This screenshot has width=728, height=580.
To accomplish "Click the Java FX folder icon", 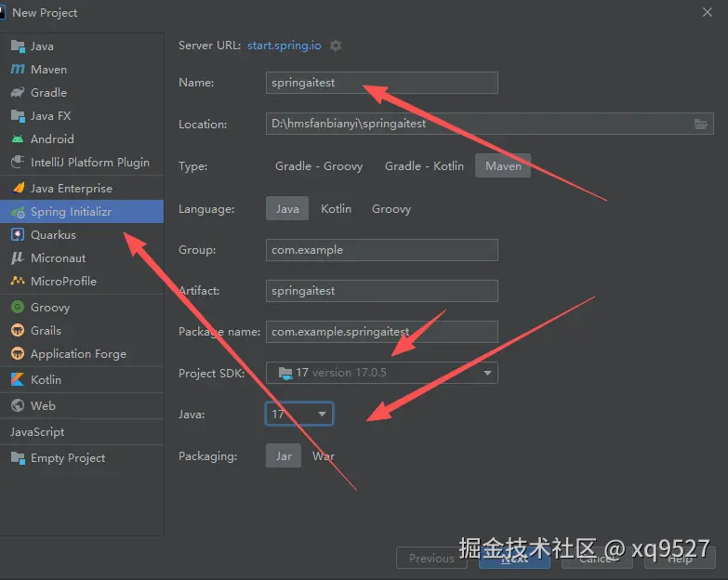I will tap(18, 115).
